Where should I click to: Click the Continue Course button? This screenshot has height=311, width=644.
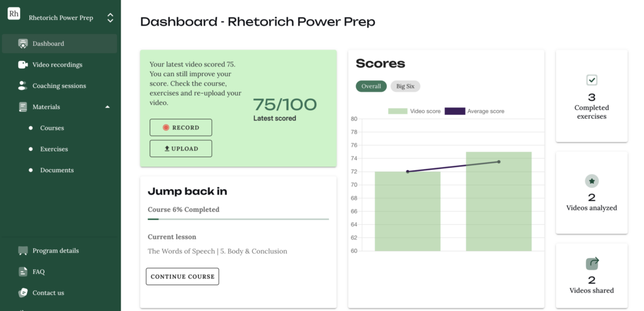(182, 276)
